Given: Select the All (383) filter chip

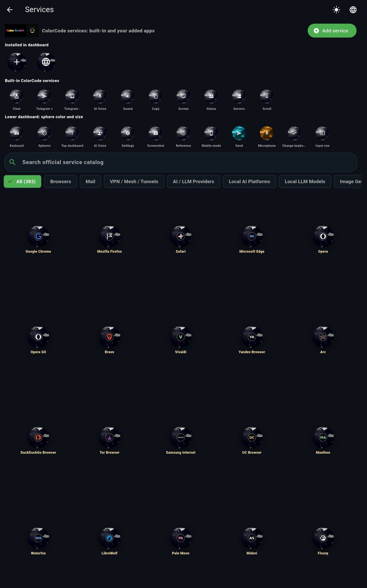Looking at the screenshot, I should coord(22,181).
